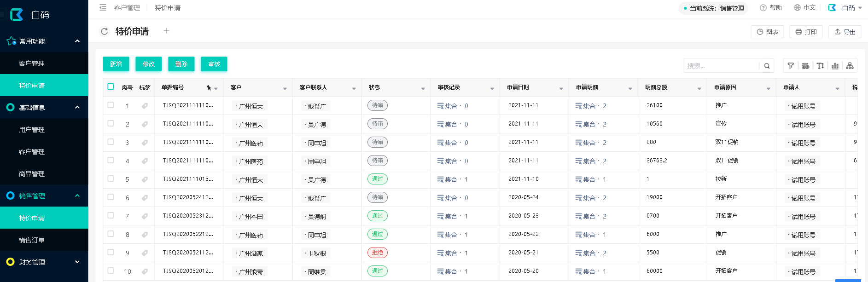Click the 新增 button
The height and width of the screenshot is (282, 868).
(116, 64)
